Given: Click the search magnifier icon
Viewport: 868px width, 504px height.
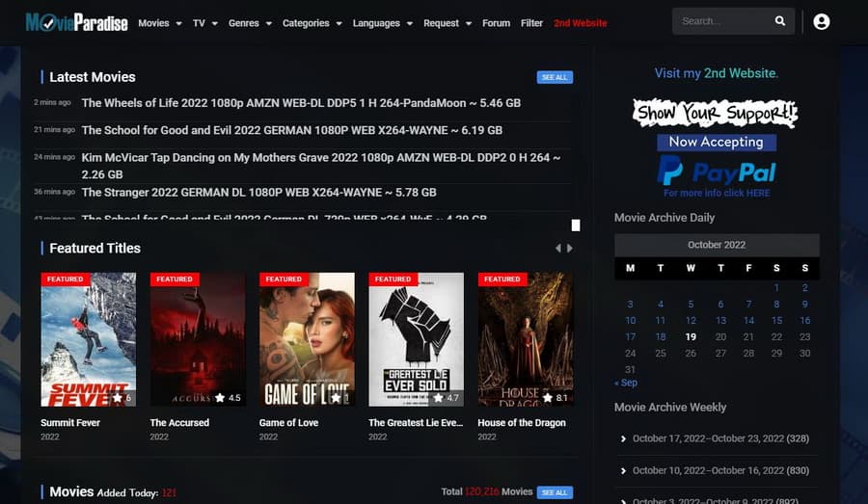Looking at the screenshot, I should coord(780,21).
